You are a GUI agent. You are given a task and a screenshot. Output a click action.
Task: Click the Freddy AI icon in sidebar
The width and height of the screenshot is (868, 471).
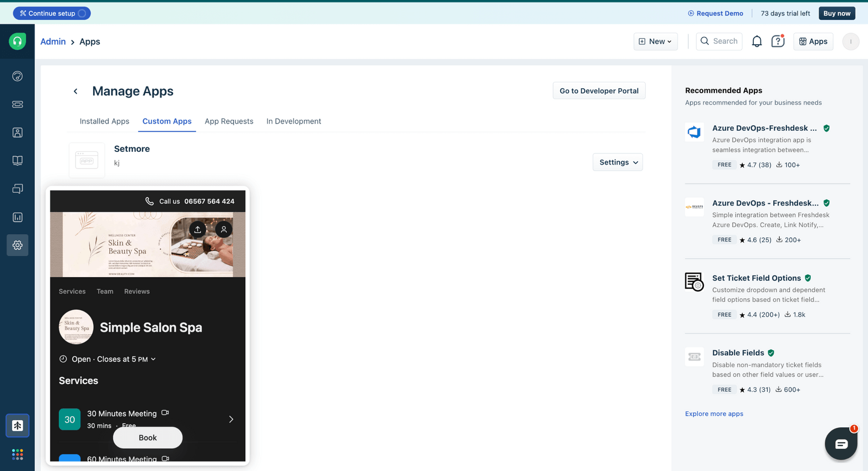coord(17,426)
